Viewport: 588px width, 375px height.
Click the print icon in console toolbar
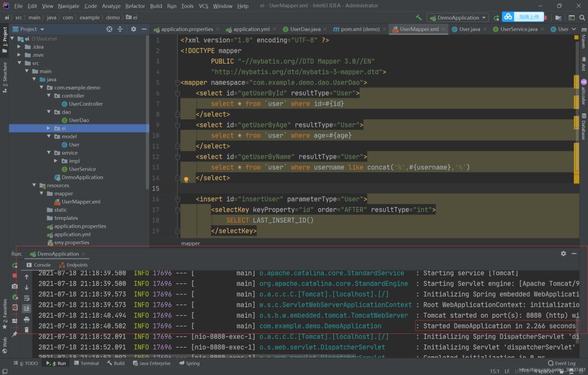(26, 319)
